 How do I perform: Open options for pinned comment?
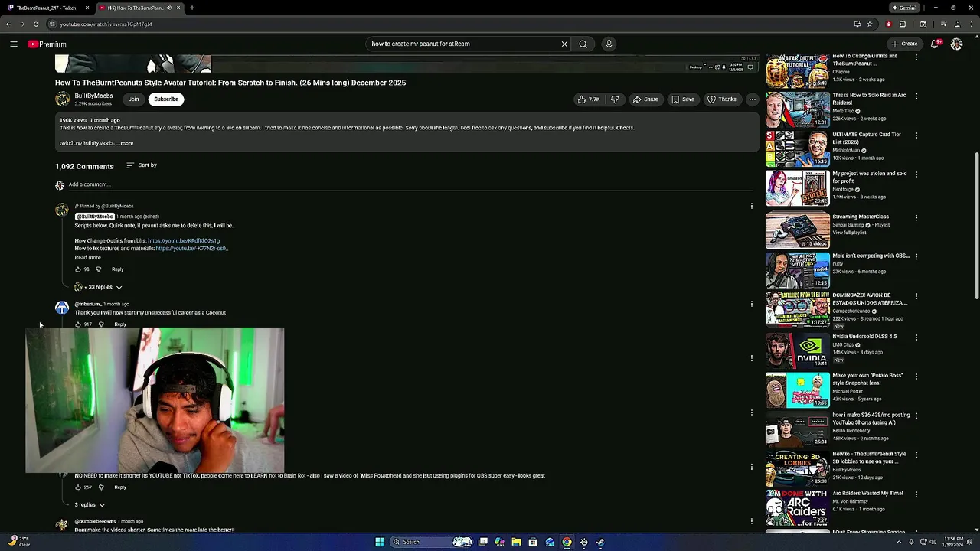[752, 206]
